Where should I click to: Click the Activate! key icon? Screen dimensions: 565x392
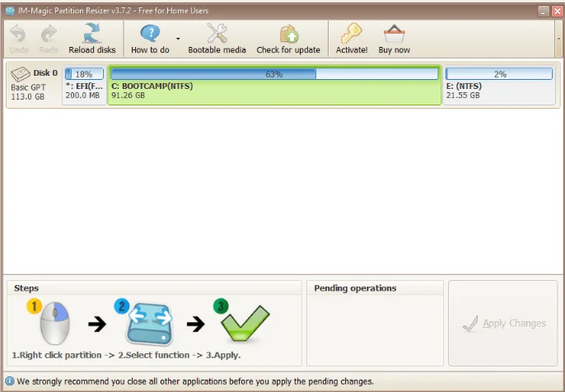[x=352, y=34]
